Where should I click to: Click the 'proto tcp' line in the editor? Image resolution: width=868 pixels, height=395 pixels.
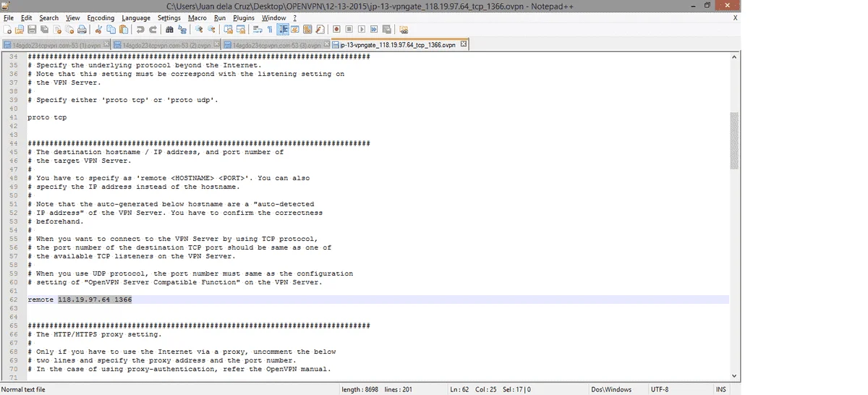tap(47, 117)
